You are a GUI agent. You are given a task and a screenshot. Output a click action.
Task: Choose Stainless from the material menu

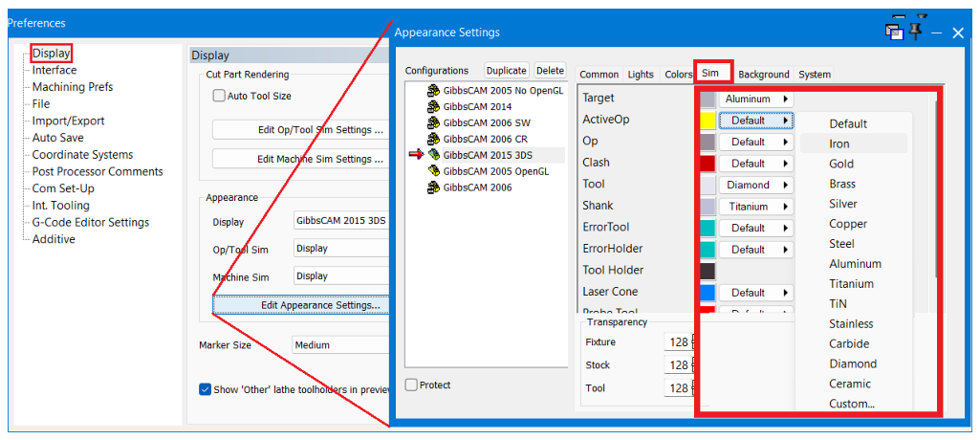click(854, 323)
